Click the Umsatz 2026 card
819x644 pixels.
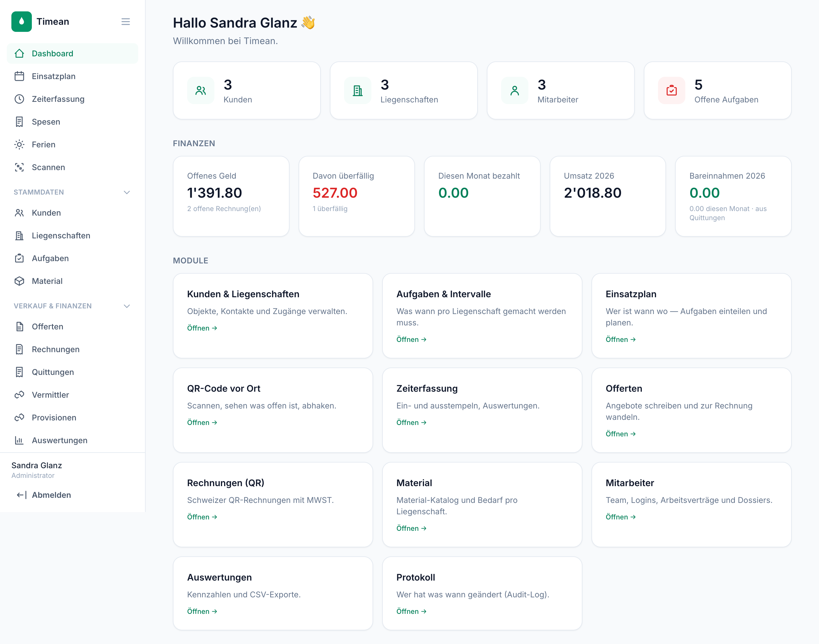[x=607, y=196]
